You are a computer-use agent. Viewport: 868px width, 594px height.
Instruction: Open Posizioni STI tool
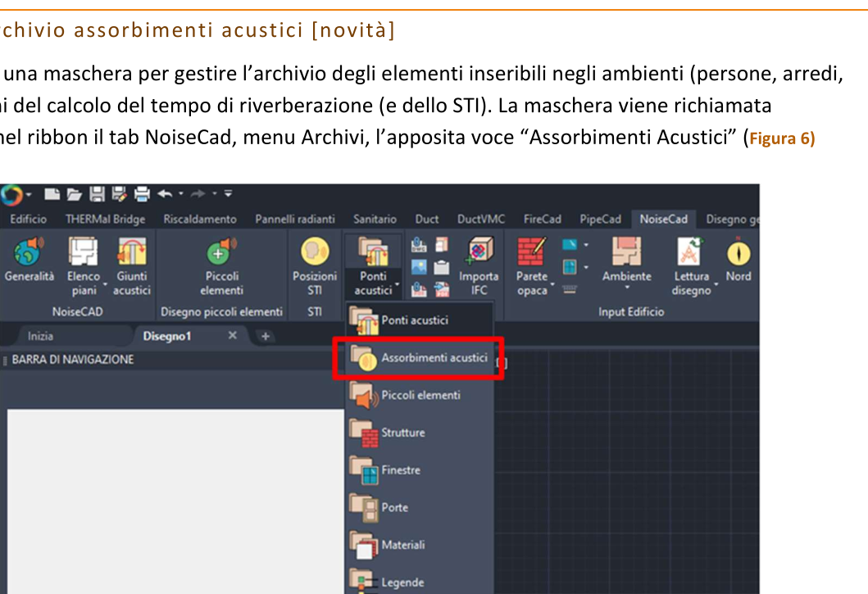pyautogui.click(x=315, y=266)
